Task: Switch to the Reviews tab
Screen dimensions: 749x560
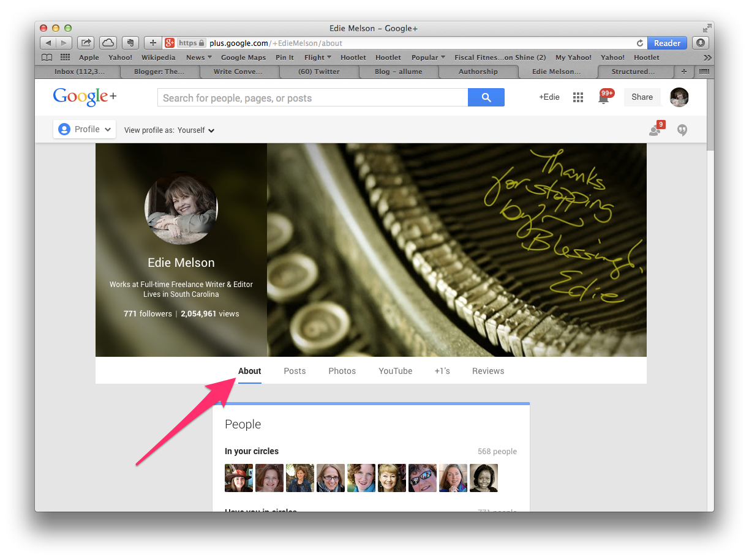Action: coord(488,371)
